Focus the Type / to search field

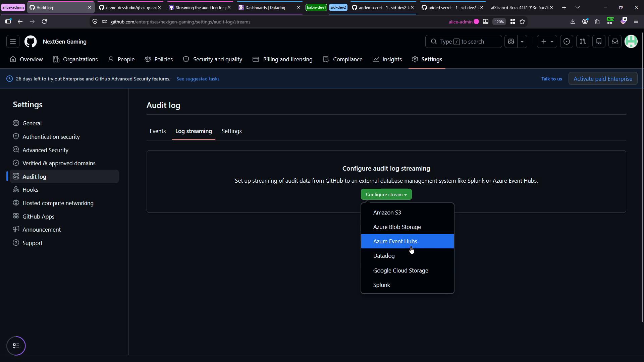464,42
